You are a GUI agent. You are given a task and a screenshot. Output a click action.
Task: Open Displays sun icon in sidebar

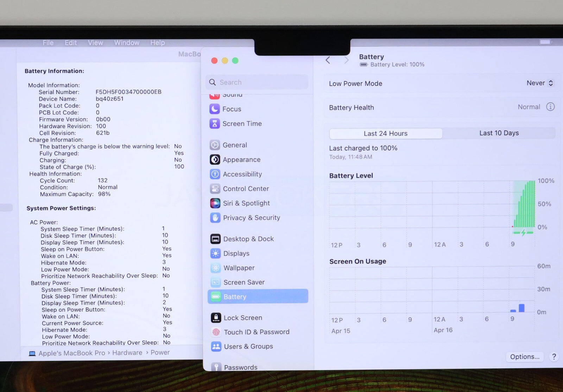pos(215,253)
